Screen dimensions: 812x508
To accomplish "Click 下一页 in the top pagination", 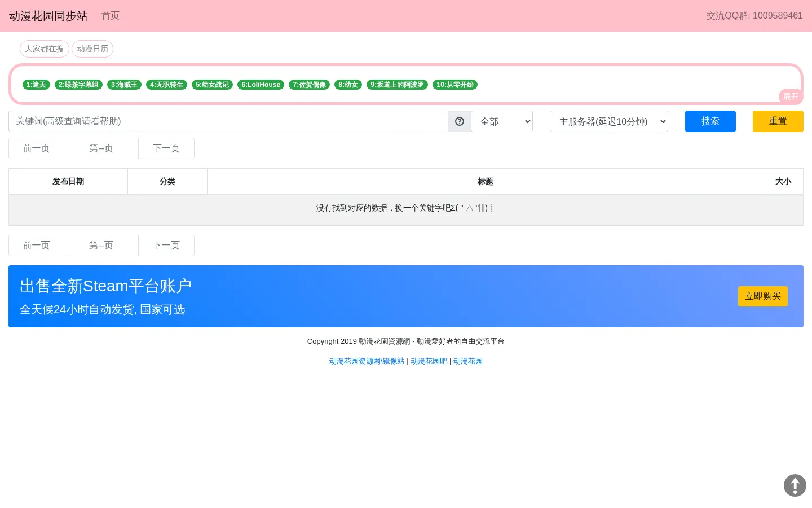I will coord(166,148).
